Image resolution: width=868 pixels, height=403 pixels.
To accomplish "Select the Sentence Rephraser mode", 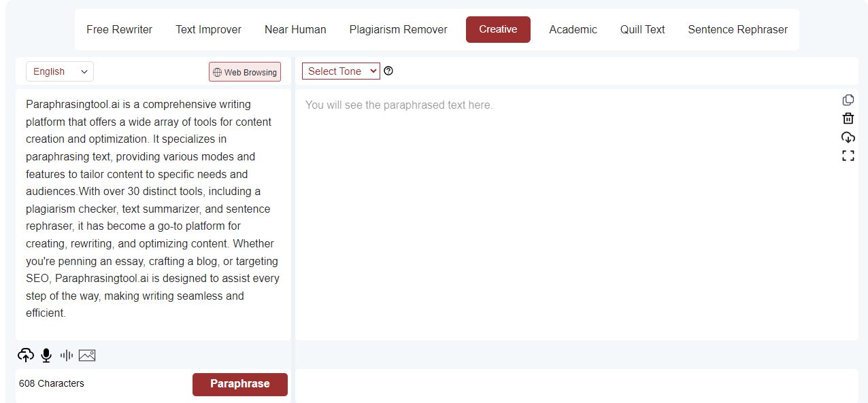I will (x=737, y=29).
